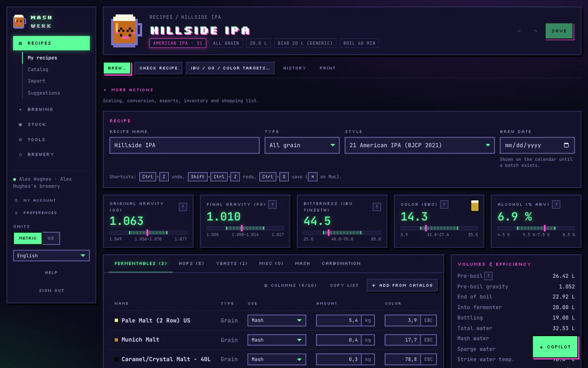Viewport: 588px width, 368px height.
Task: Open Use dropdown for Caramel/Crystal Malt row
Action: tap(276, 359)
